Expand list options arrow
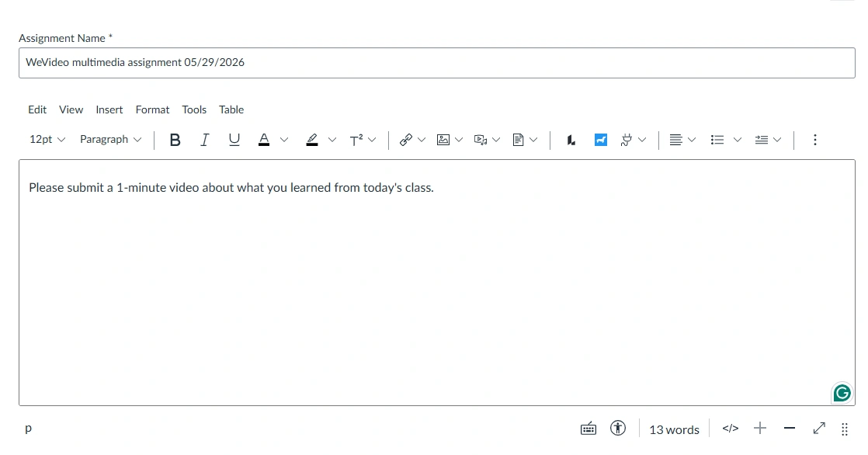 click(x=738, y=140)
